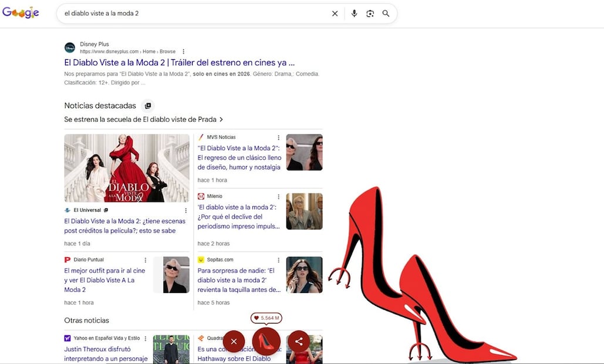Viewport: 604px width, 364px height.
Task: Click the Diario Puntual source name
Action: tap(89, 260)
